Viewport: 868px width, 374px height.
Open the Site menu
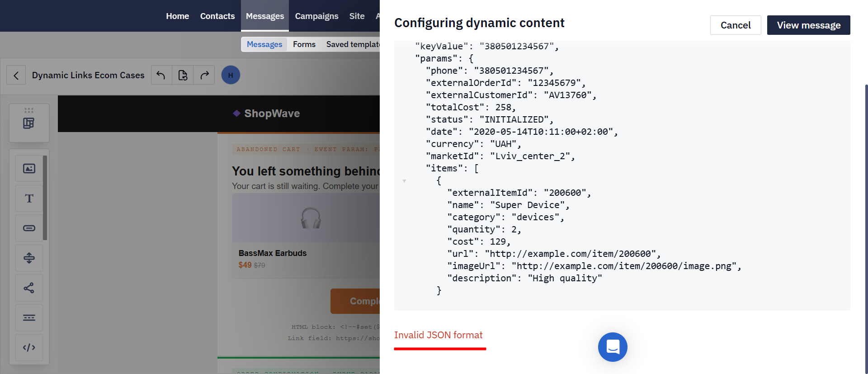[x=357, y=16]
